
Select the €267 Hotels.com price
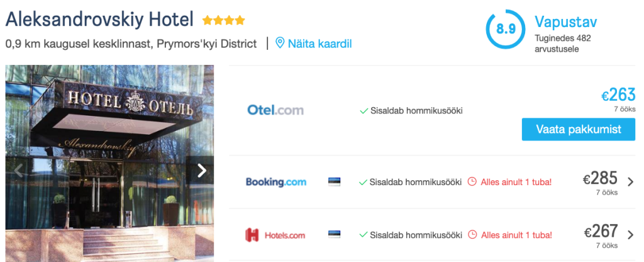click(x=601, y=231)
